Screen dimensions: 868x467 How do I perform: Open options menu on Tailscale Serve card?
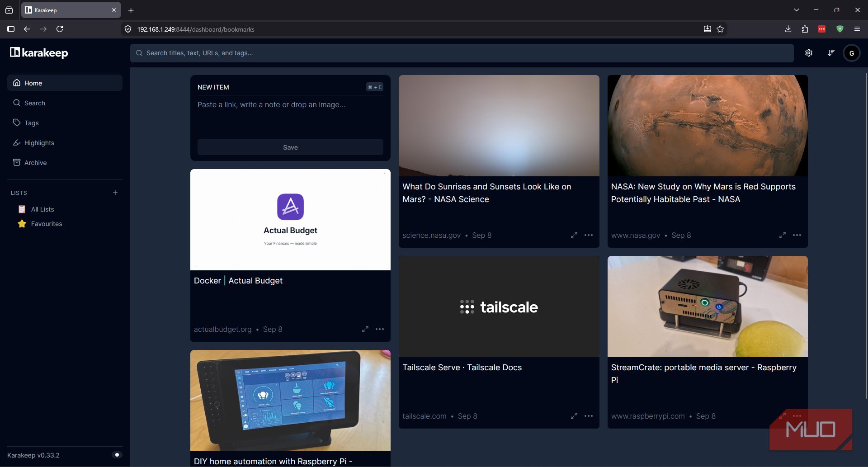click(589, 416)
